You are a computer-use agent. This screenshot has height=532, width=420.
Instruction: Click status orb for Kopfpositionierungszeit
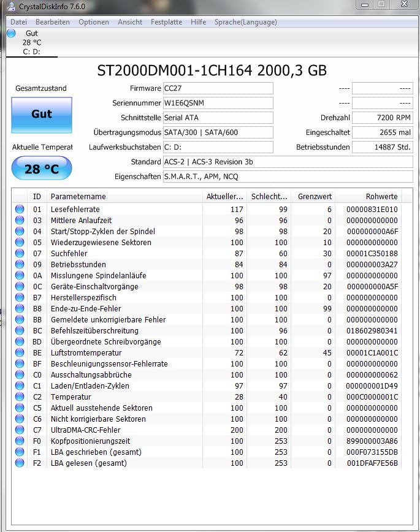coord(20,441)
